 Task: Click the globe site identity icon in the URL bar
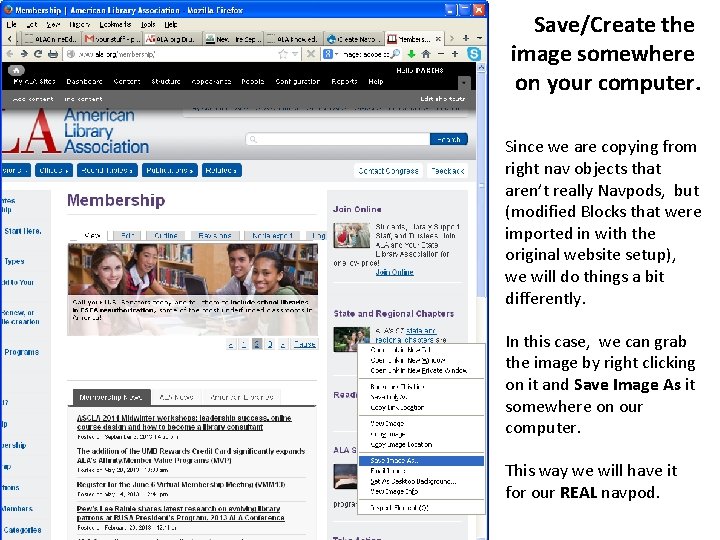click(71, 54)
